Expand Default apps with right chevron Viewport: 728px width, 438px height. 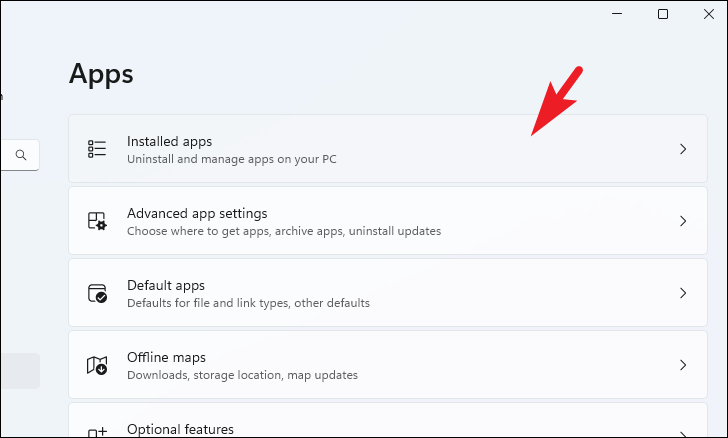click(x=683, y=293)
